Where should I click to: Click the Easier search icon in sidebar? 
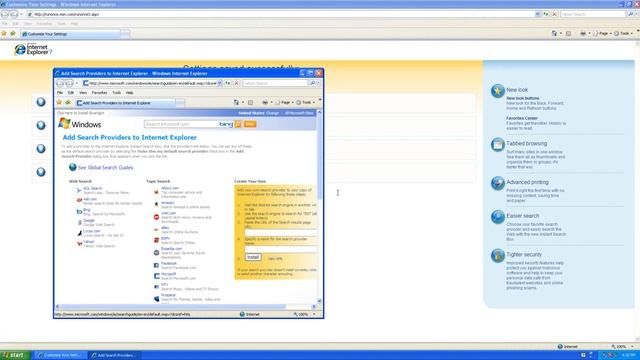click(x=498, y=217)
